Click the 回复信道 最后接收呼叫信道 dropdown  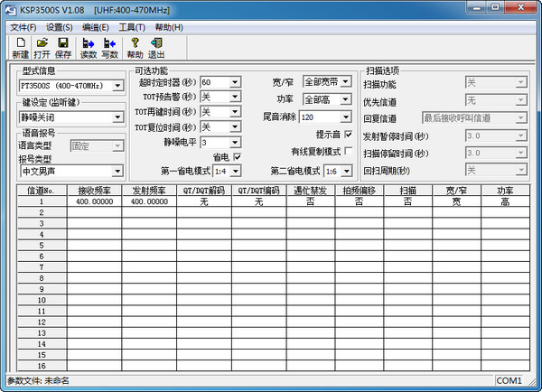pyautogui.click(x=474, y=118)
